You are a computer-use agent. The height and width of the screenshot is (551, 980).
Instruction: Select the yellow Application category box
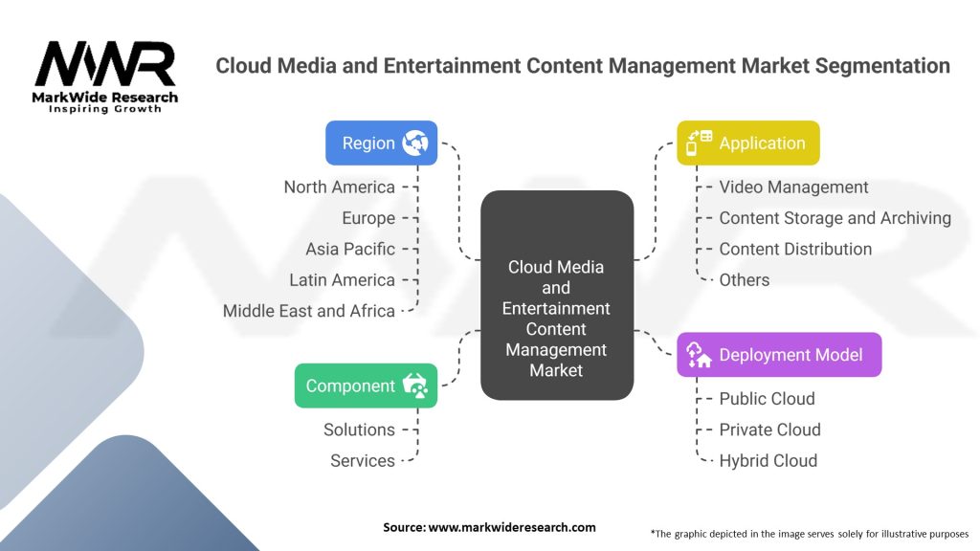[x=747, y=143]
